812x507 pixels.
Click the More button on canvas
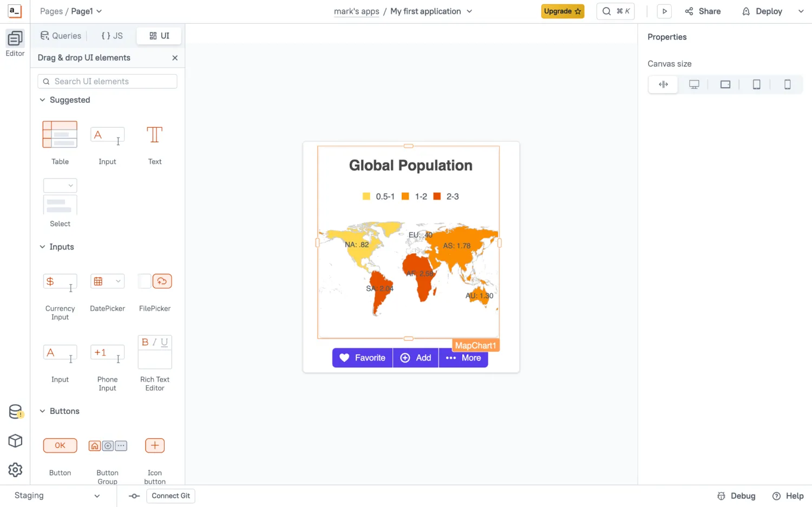pyautogui.click(x=463, y=358)
